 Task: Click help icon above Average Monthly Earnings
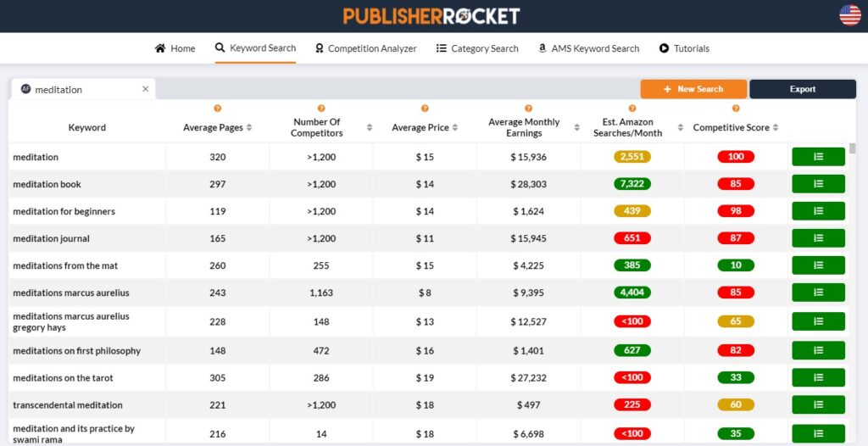(528, 109)
